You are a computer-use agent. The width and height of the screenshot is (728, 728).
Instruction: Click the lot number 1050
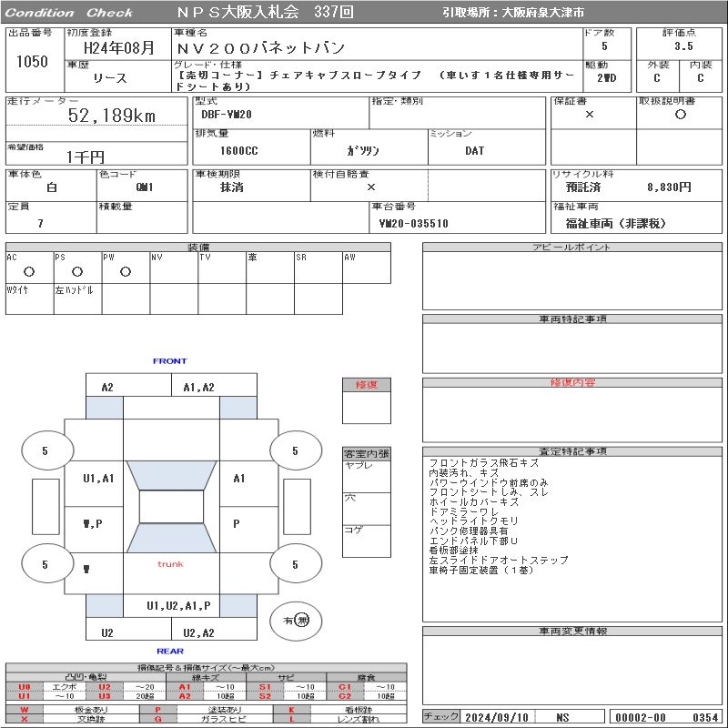(x=32, y=62)
